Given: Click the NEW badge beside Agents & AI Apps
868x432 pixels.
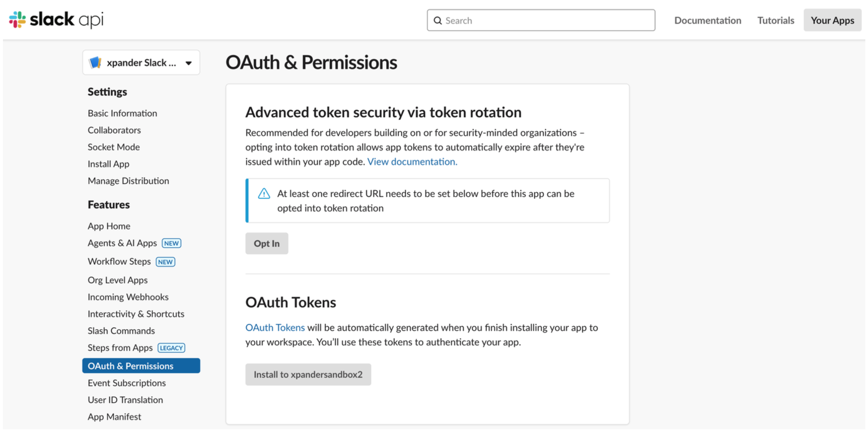Looking at the screenshot, I should (x=171, y=243).
